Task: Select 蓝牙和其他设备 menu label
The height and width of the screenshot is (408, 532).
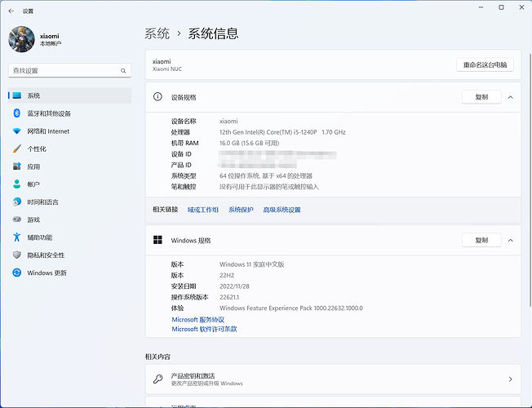Action: 49,113
